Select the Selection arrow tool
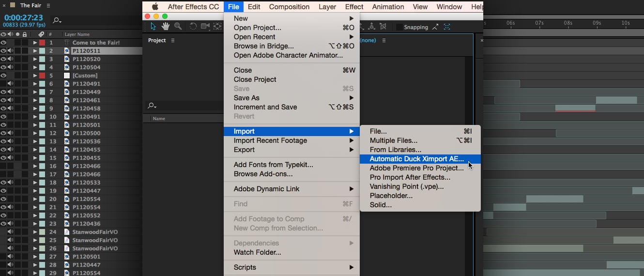This screenshot has width=644, height=276. click(153, 27)
